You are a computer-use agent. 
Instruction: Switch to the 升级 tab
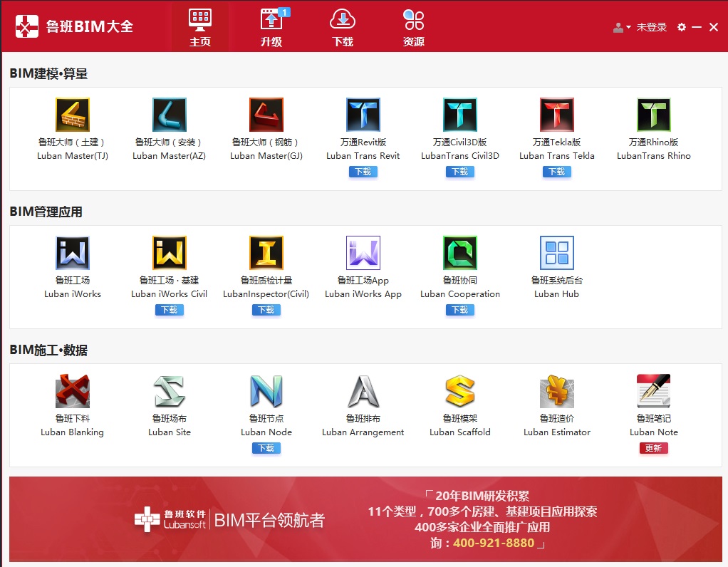(x=271, y=27)
